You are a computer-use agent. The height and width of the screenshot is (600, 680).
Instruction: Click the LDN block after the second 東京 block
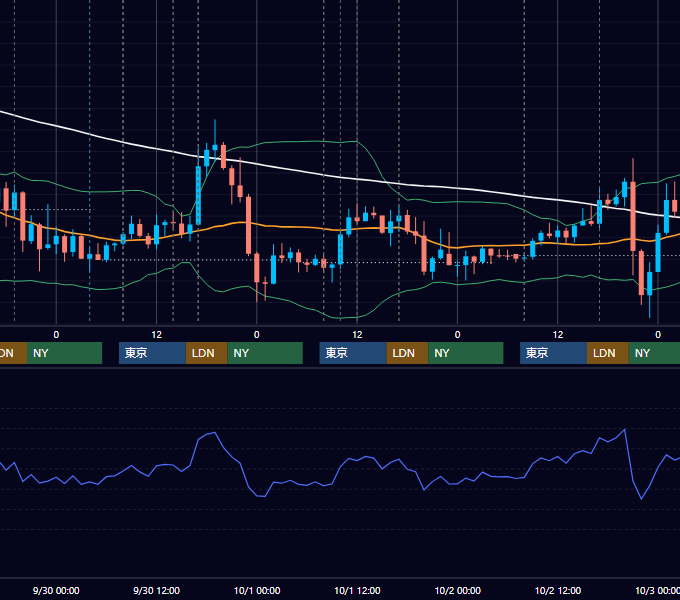coord(407,353)
